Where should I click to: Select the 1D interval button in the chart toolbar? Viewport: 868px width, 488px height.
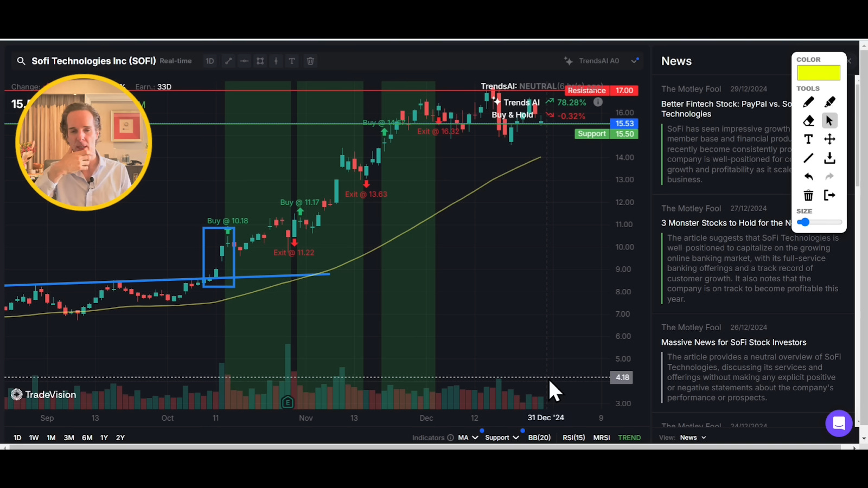(x=210, y=61)
